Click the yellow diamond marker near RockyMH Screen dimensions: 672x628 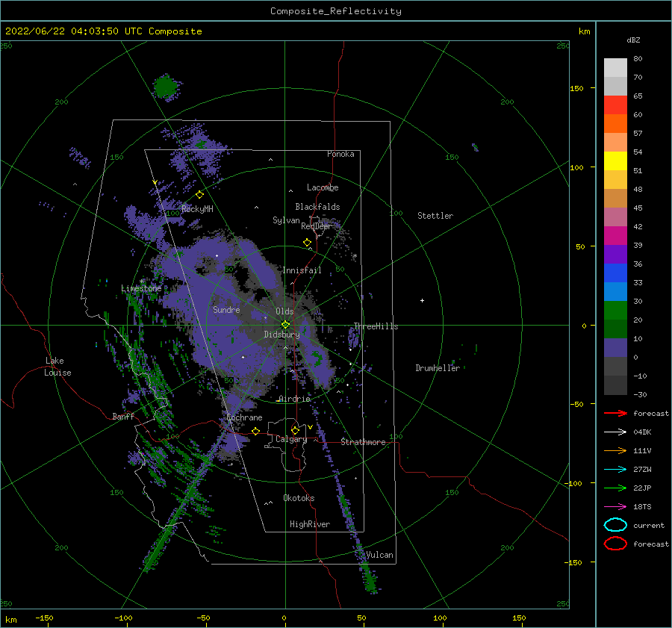point(199,195)
